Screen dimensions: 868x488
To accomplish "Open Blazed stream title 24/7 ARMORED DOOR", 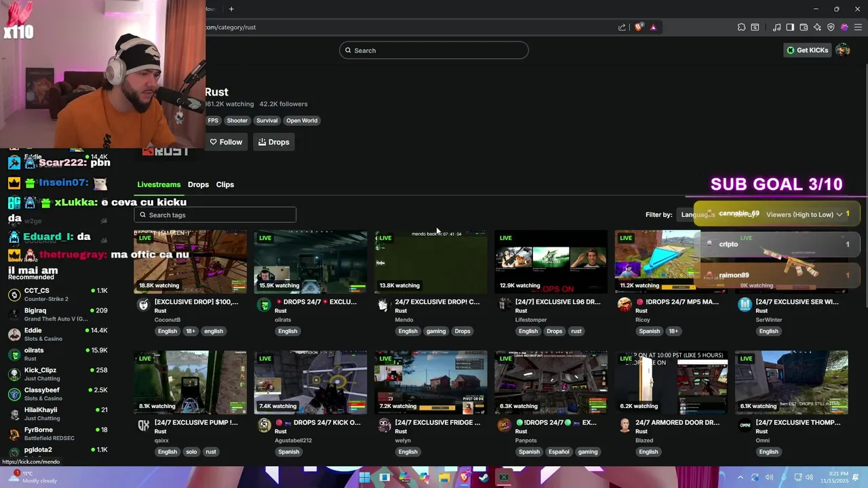I will 677,422.
